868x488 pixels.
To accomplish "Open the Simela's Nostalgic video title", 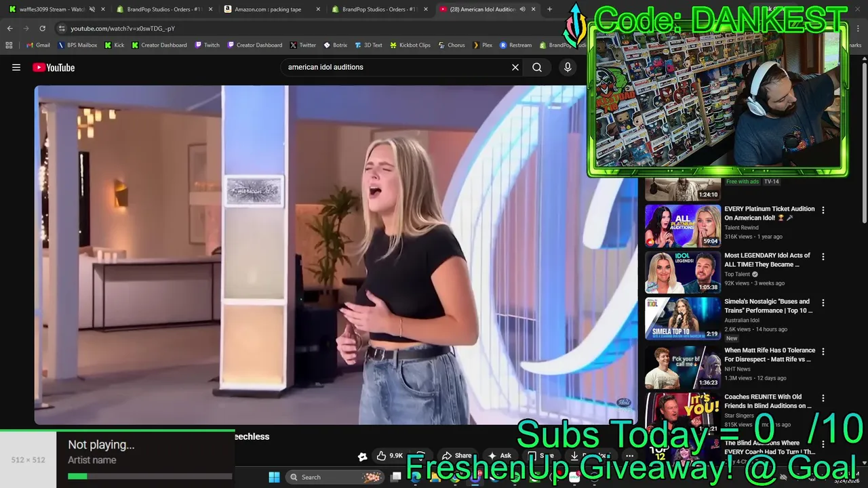I will [769, 306].
